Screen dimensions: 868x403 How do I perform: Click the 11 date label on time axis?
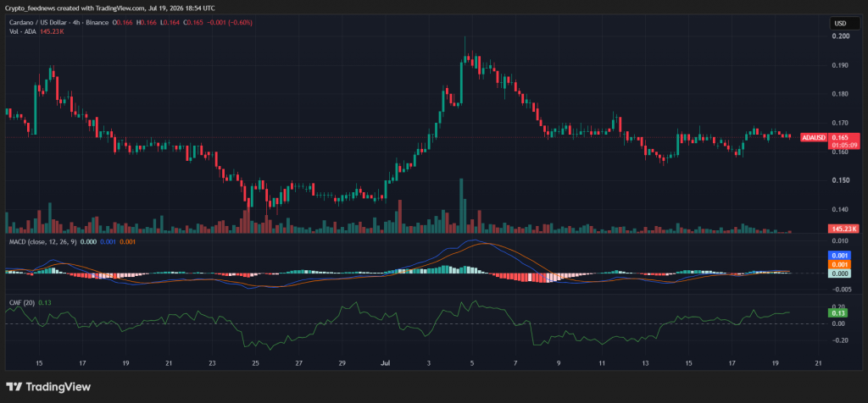tap(602, 363)
